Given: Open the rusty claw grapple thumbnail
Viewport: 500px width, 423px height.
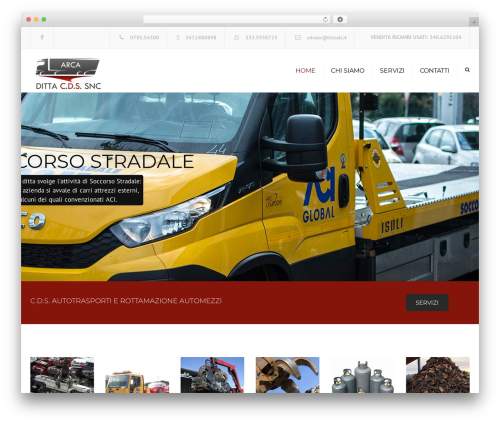Looking at the screenshot, I should (x=287, y=375).
